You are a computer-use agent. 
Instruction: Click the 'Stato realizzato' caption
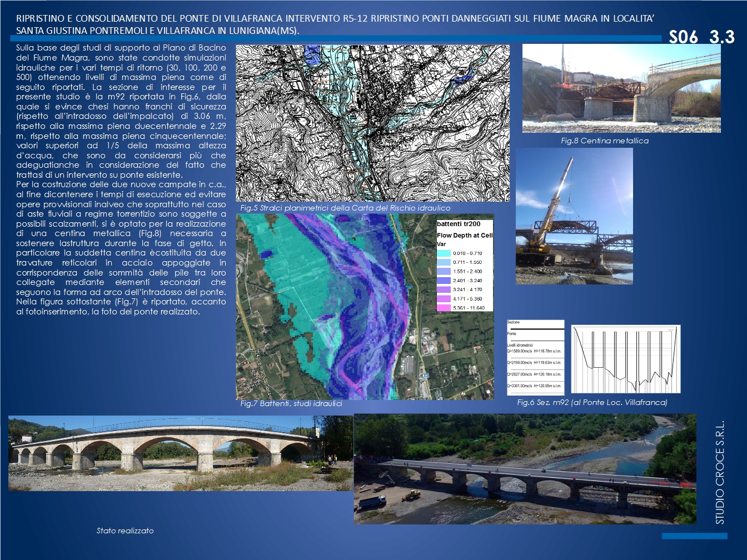(x=125, y=531)
